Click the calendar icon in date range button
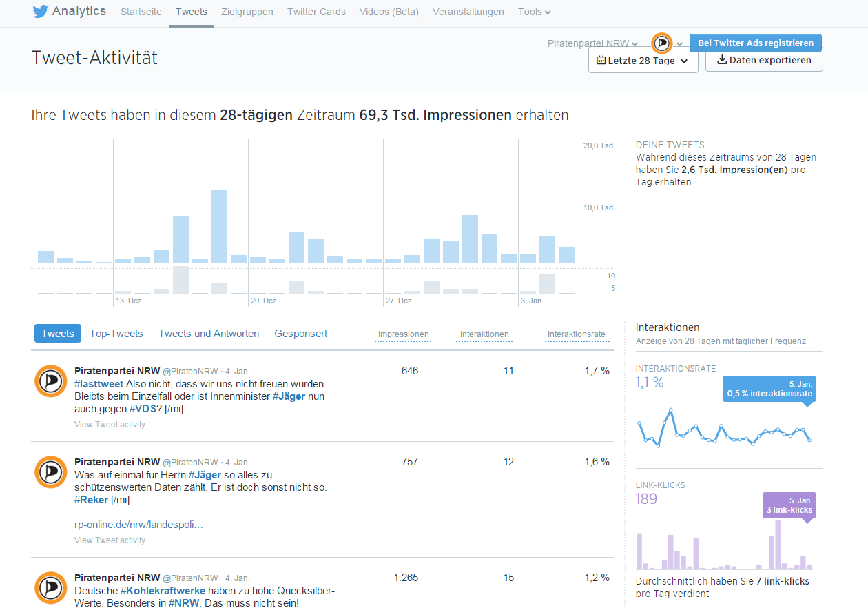 [601, 61]
